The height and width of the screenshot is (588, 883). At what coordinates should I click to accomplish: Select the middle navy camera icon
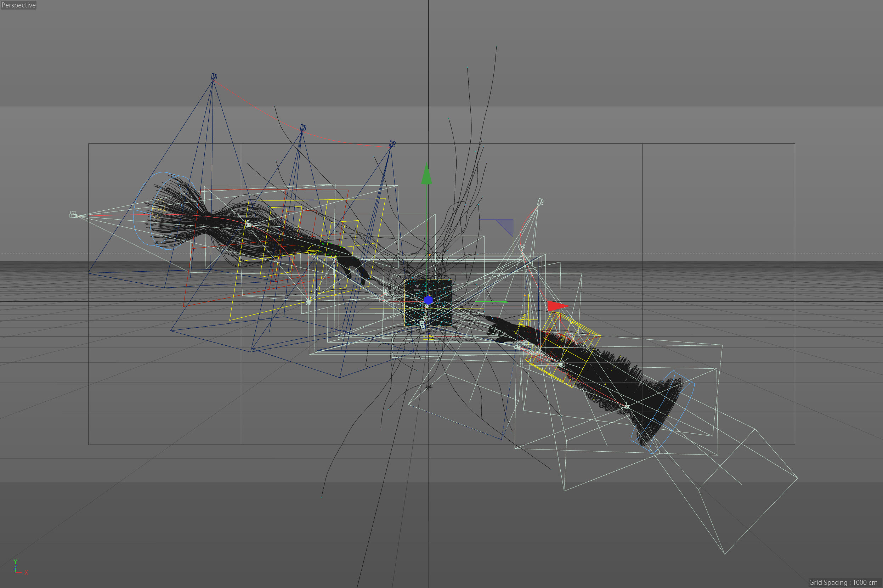point(303,128)
